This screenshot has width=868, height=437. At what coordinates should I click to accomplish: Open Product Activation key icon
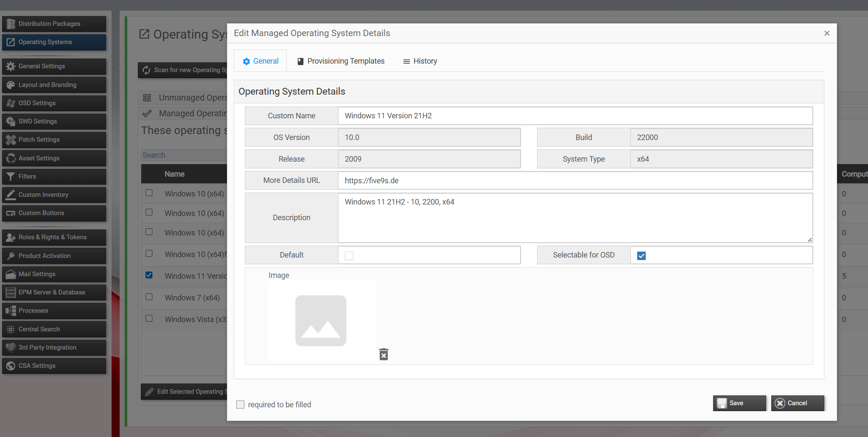point(11,256)
